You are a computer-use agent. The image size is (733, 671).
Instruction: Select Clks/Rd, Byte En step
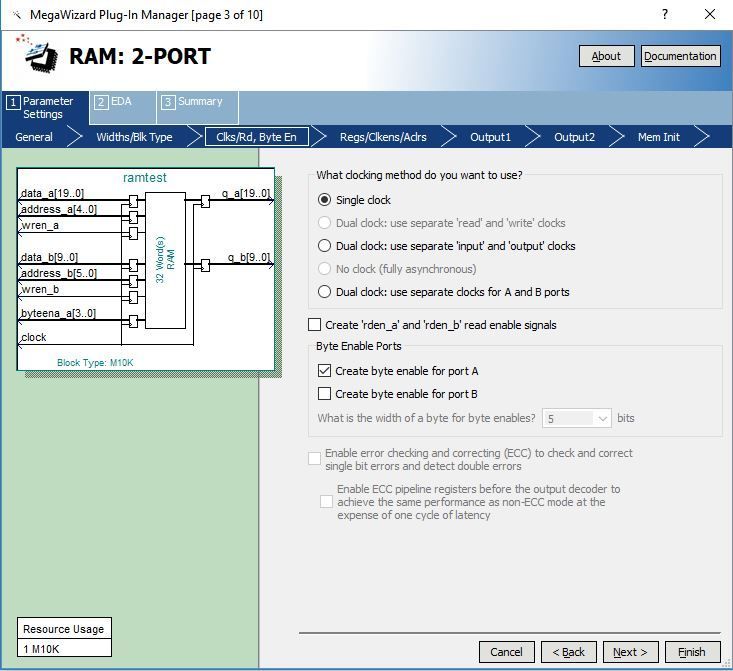257,137
